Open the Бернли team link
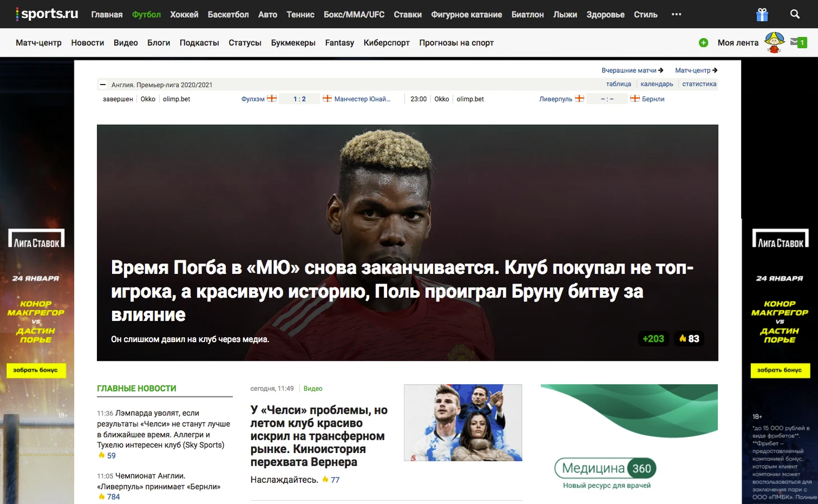The height and width of the screenshot is (504, 818). pos(653,99)
